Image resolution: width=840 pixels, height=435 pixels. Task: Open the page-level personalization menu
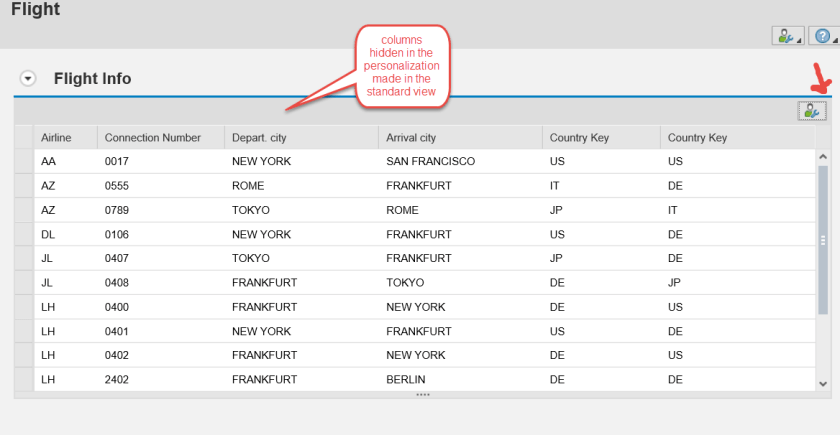pyautogui.click(x=785, y=36)
